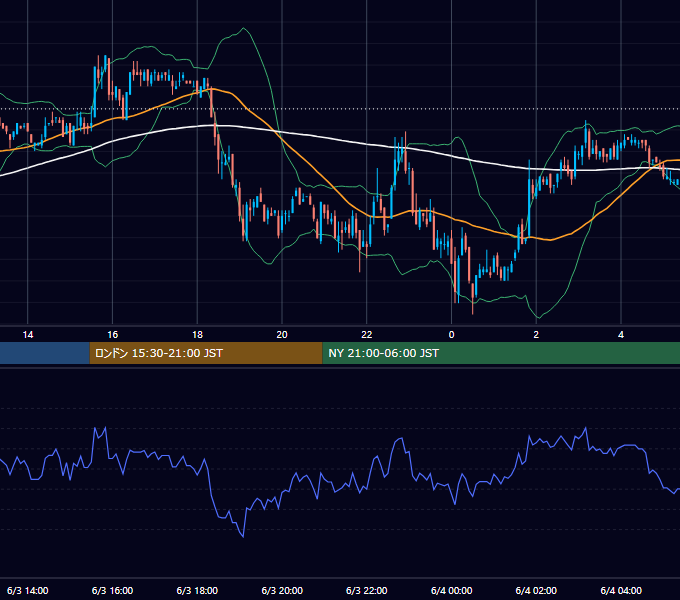Click the 6/4 04:00 label on lower axis

621,590
